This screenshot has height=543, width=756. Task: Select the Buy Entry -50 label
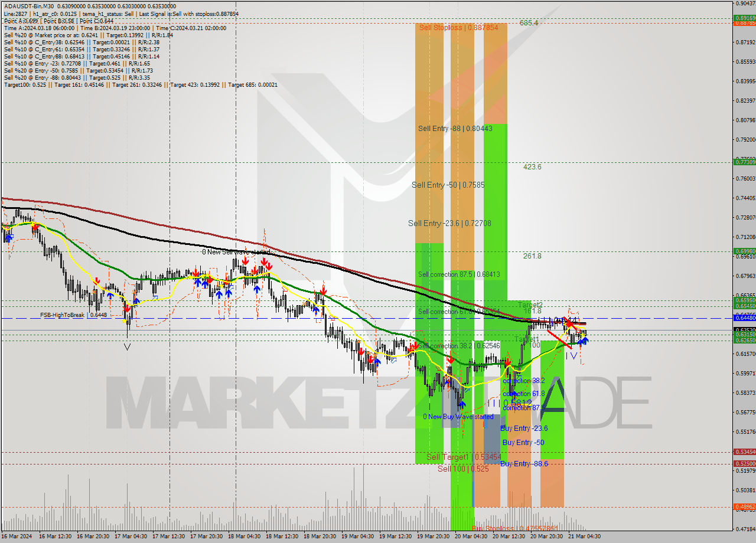click(x=523, y=443)
